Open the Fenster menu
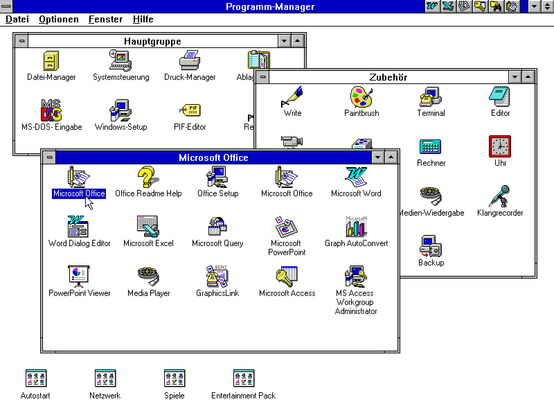Screen dimensions: 554x416 click(x=105, y=19)
